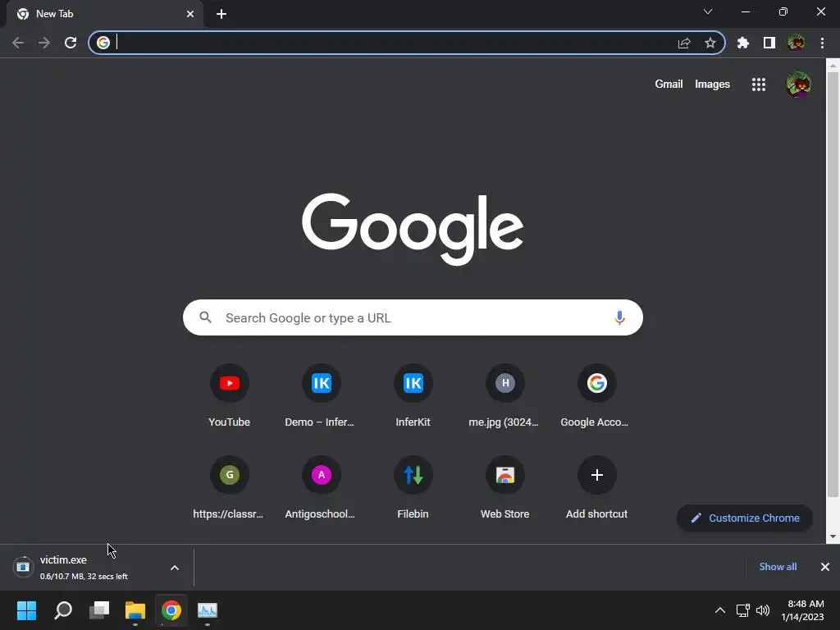Viewport: 840px width, 630px height.
Task: Share this page via the share icon
Action: [684, 43]
